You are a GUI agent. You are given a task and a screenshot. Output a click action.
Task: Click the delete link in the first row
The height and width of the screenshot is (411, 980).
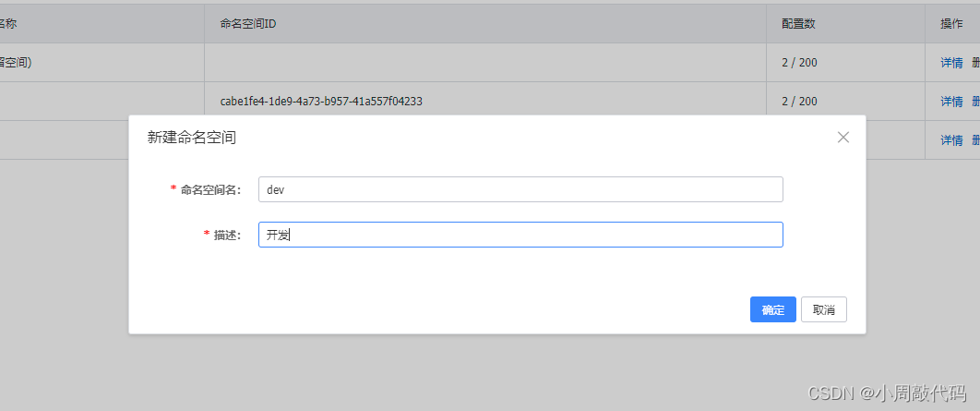pos(975,63)
